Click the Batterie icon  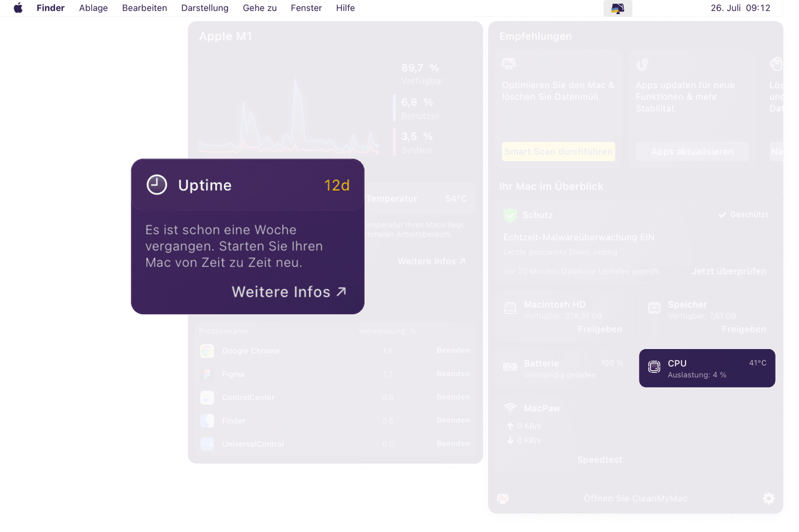coord(510,367)
